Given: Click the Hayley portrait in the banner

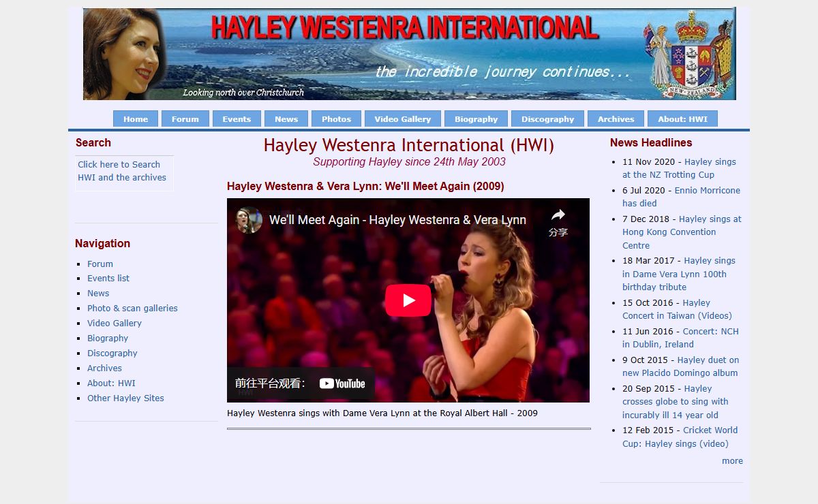Looking at the screenshot, I should pos(124,54).
